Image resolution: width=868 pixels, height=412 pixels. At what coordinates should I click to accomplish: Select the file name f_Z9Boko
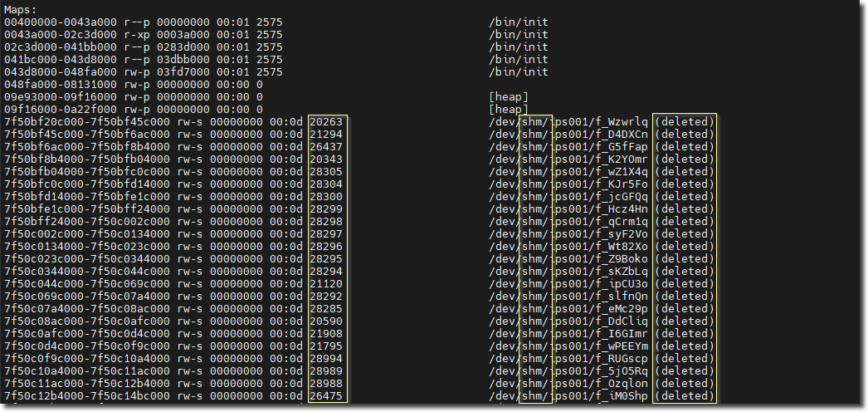pos(622,259)
